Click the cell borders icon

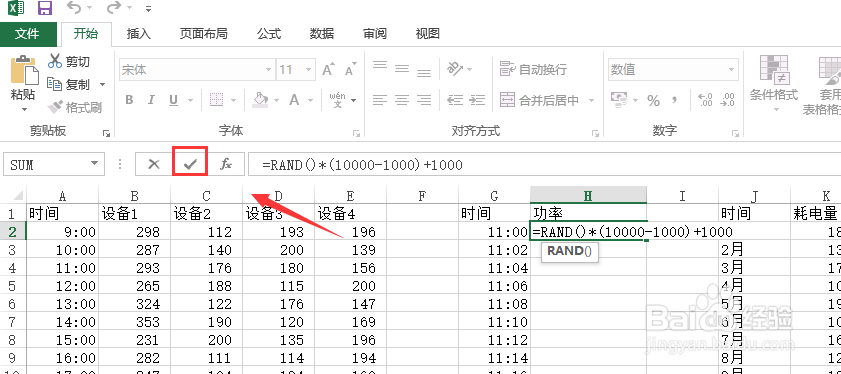(216, 100)
